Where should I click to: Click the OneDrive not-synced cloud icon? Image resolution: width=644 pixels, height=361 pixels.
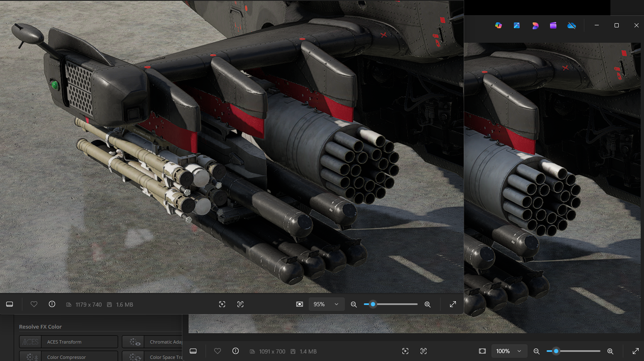tap(571, 25)
